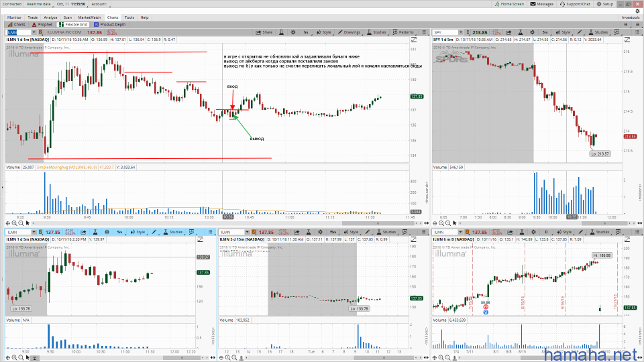Open the list menu icon on ILMN 1m chart
Screen dimensions: 644x362
[x=424, y=32]
